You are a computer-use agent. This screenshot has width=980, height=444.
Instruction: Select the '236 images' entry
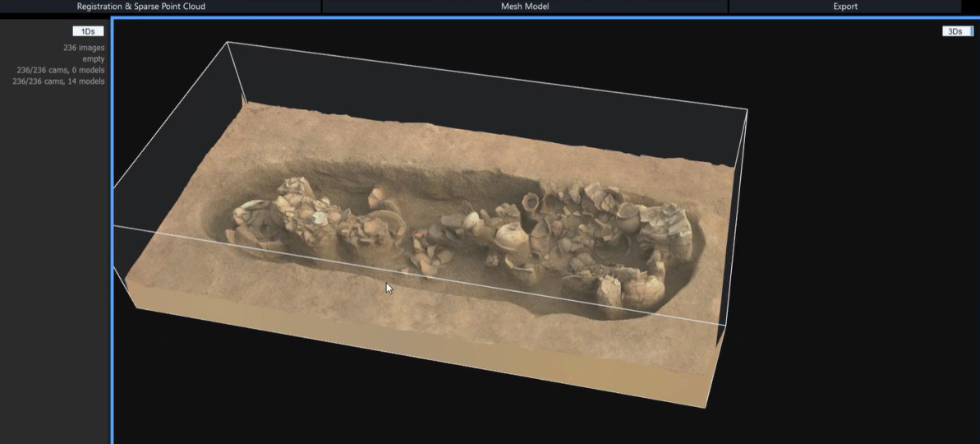(84, 48)
